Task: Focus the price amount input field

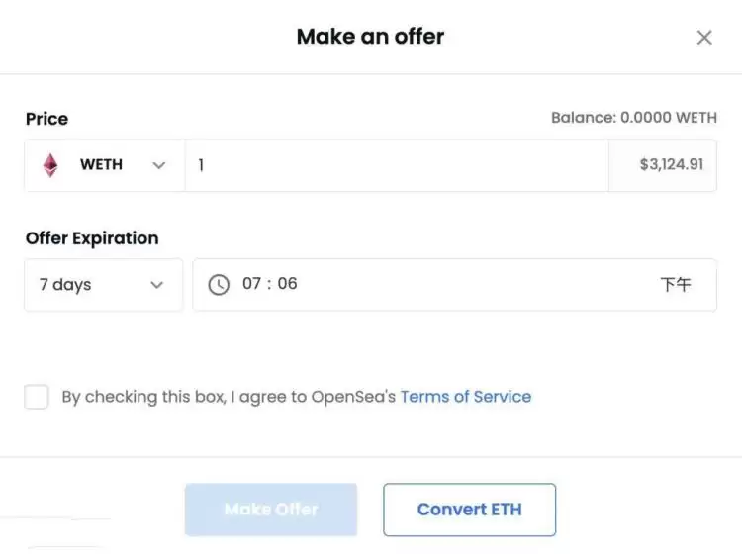Action: (x=396, y=165)
